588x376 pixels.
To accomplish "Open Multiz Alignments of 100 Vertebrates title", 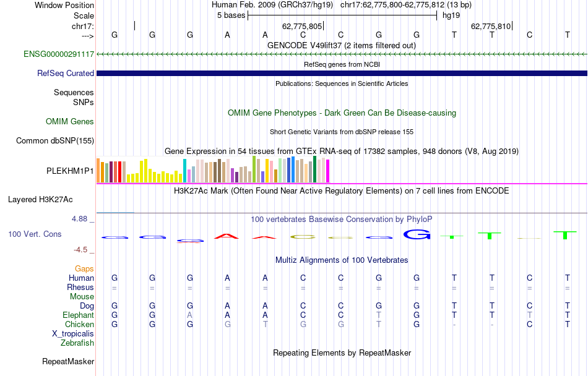I will [342, 260].
